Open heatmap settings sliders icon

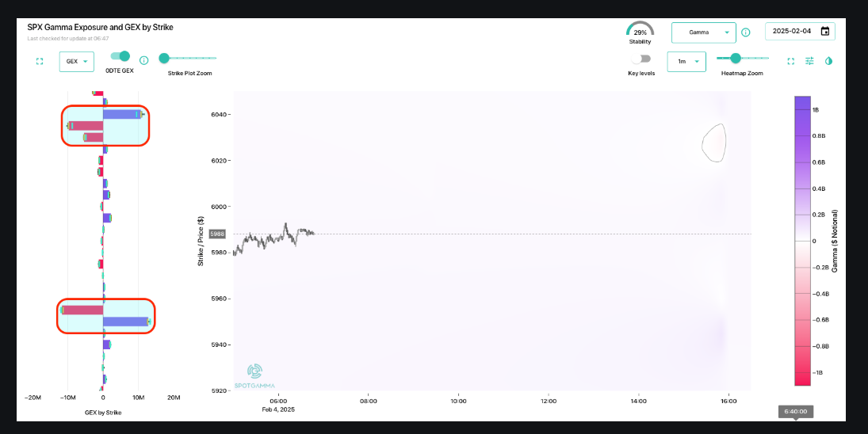click(x=809, y=61)
